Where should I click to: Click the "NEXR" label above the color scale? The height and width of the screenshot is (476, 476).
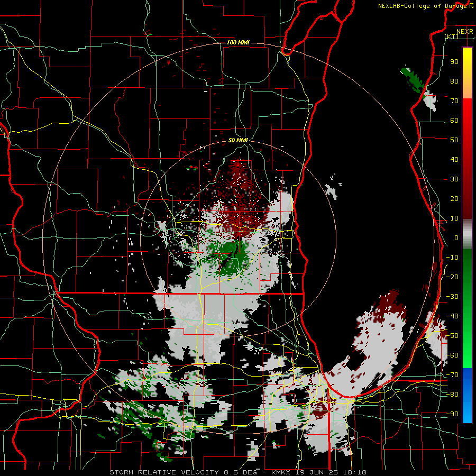point(464,32)
